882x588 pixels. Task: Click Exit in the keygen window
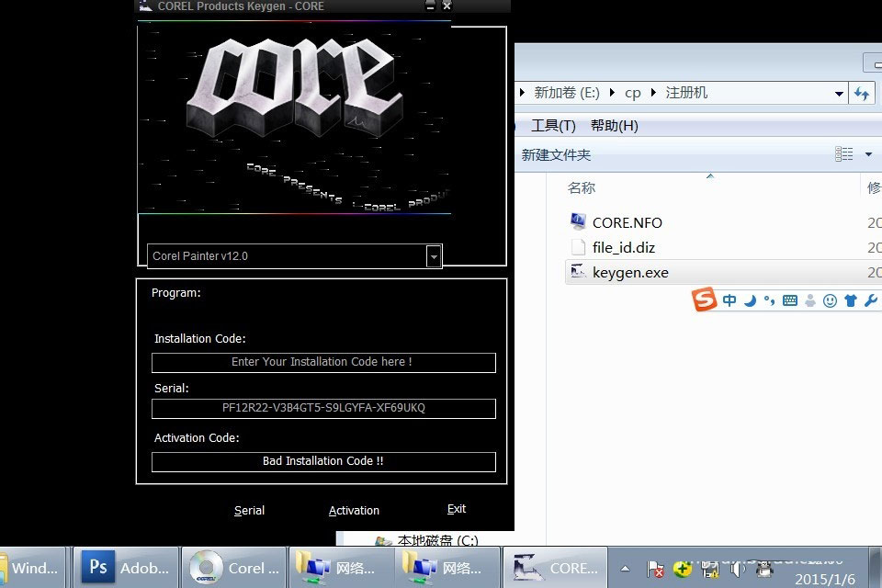coord(457,509)
